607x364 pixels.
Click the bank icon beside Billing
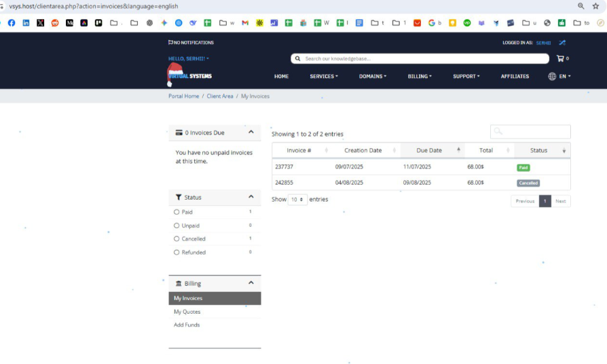tap(179, 283)
